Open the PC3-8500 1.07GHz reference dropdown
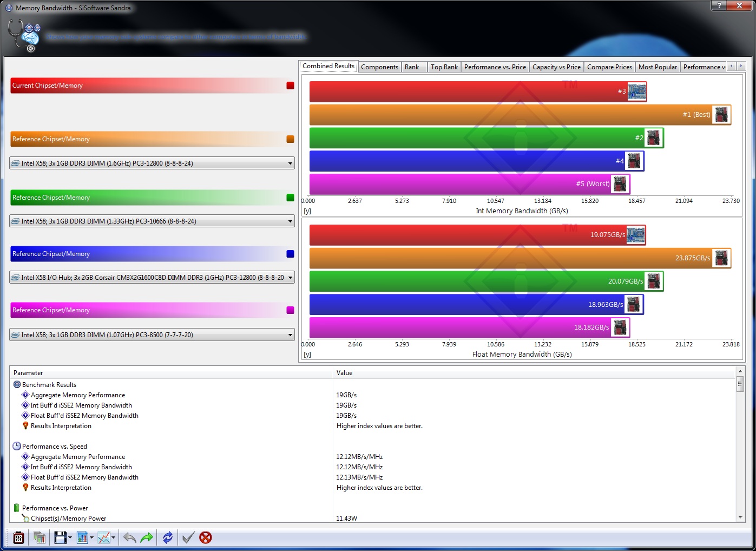Viewport: 756px width, 551px height. click(x=152, y=334)
